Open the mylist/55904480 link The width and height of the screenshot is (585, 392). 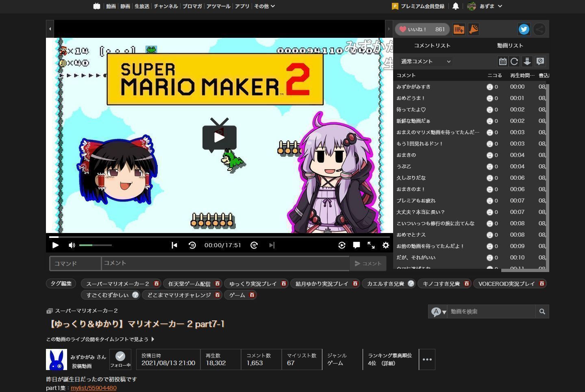click(x=94, y=388)
